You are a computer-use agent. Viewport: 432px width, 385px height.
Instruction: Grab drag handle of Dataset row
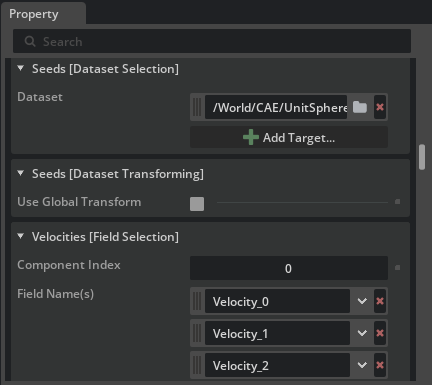click(x=197, y=107)
